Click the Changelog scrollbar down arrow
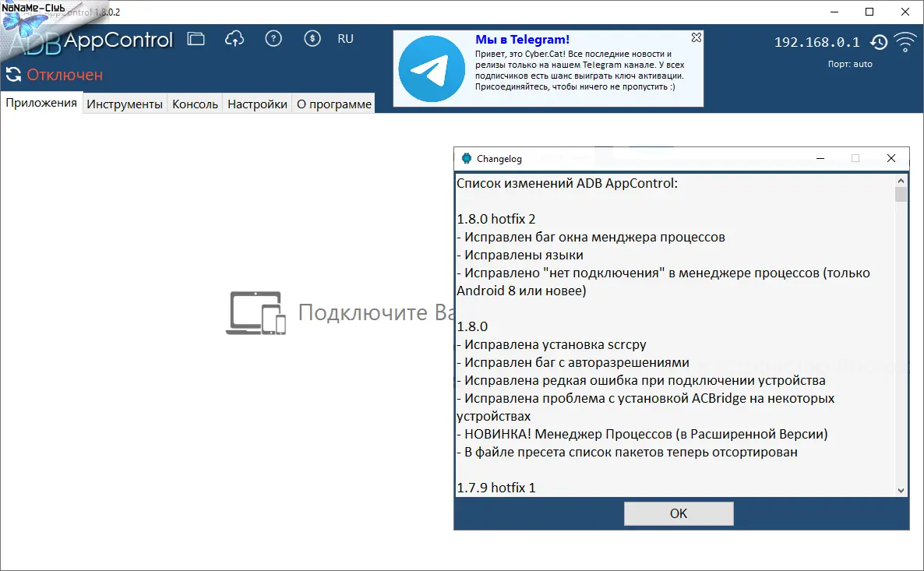The image size is (924, 571). 901,490
